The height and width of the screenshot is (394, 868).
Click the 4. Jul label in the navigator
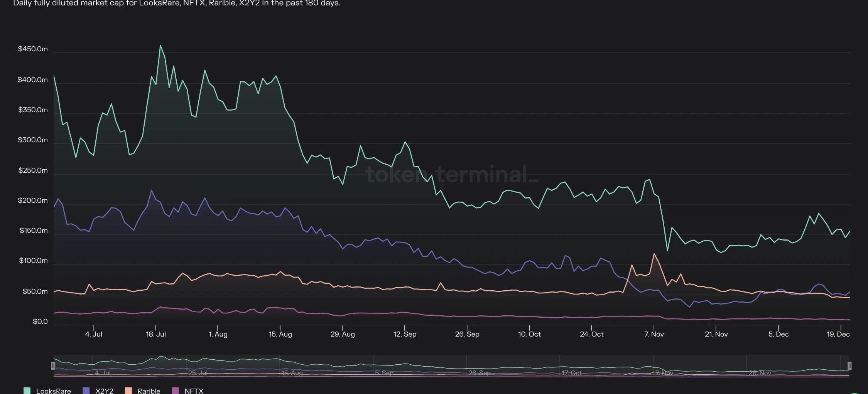[x=103, y=373]
